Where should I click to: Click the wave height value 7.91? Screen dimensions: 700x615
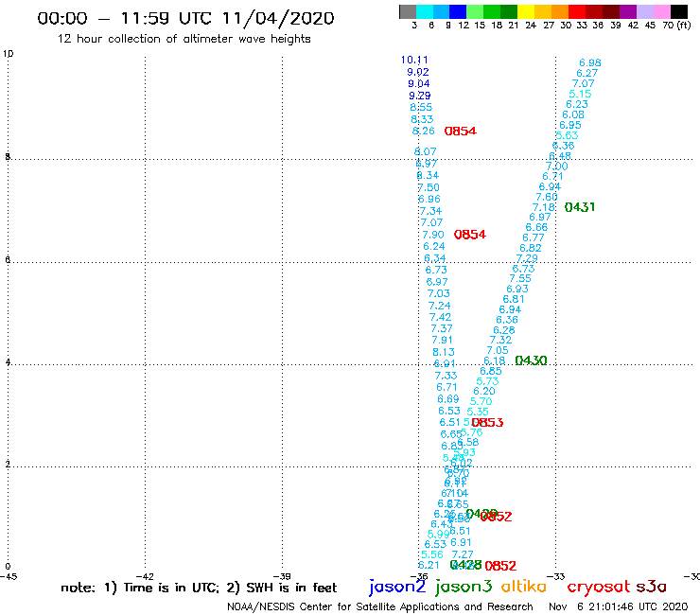442,340
